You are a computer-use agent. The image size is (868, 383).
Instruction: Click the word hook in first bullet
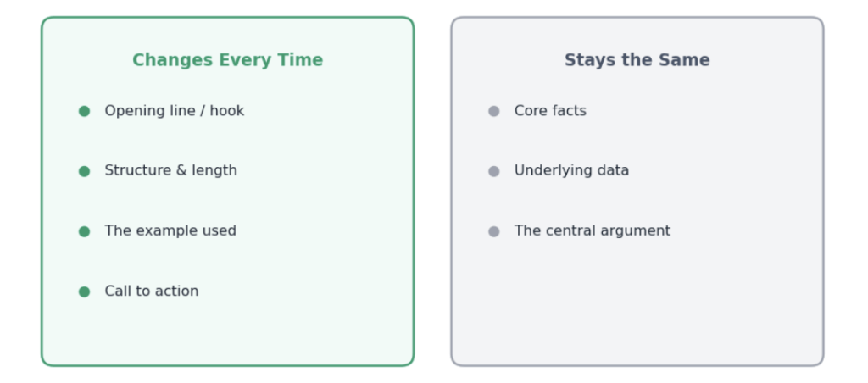coord(227,111)
